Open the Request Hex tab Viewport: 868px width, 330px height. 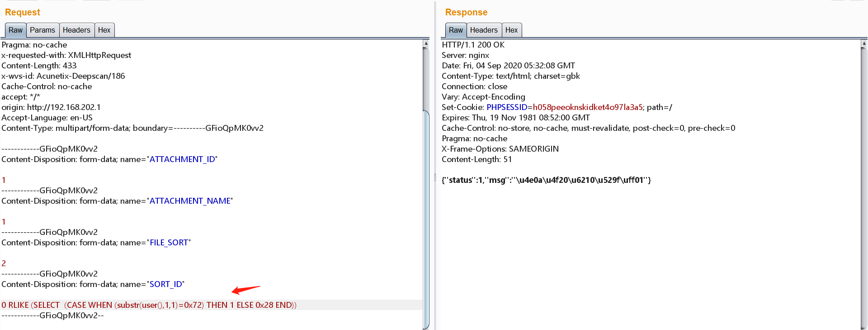point(104,30)
